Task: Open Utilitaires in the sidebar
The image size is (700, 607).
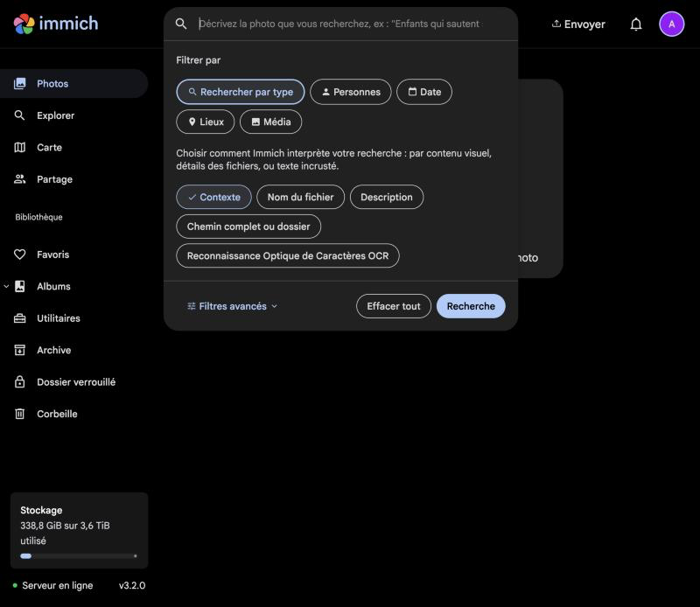Action: point(73,318)
